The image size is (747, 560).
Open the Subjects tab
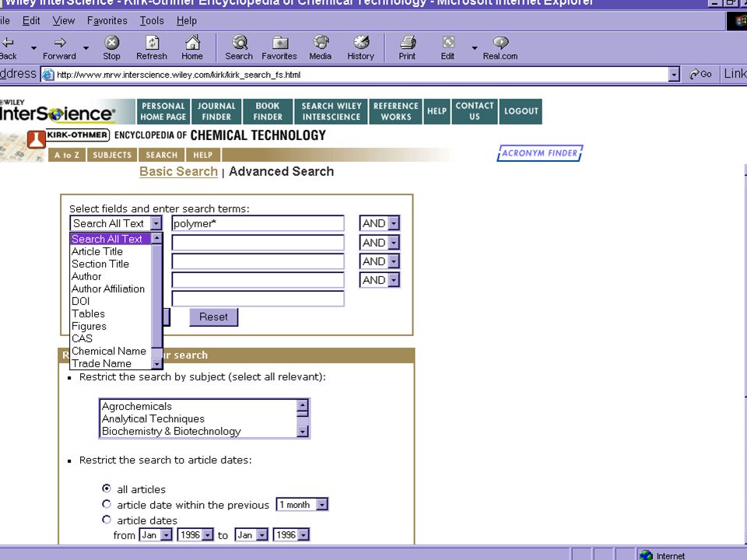[112, 156]
